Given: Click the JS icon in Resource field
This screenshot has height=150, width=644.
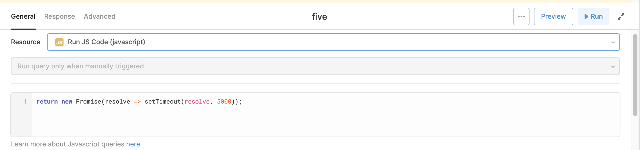Looking at the screenshot, I should 59,42.
